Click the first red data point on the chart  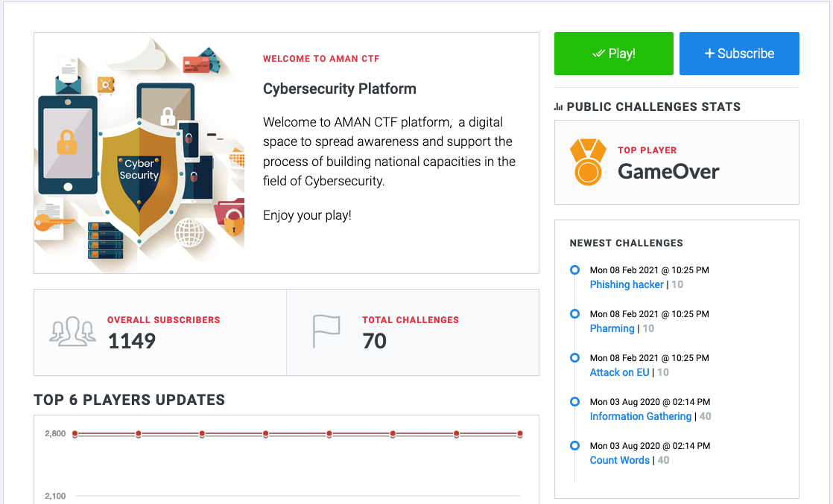tap(75, 433)
